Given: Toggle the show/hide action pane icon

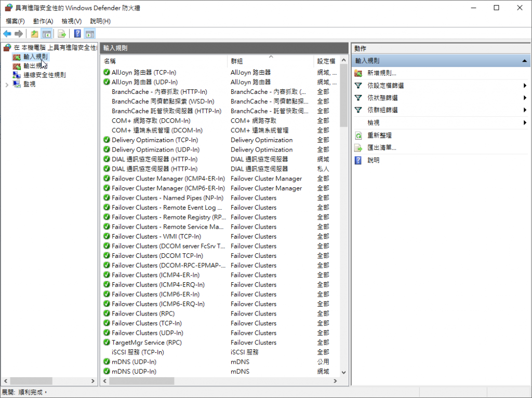Looking at the screenshot, I should [90, 34].
